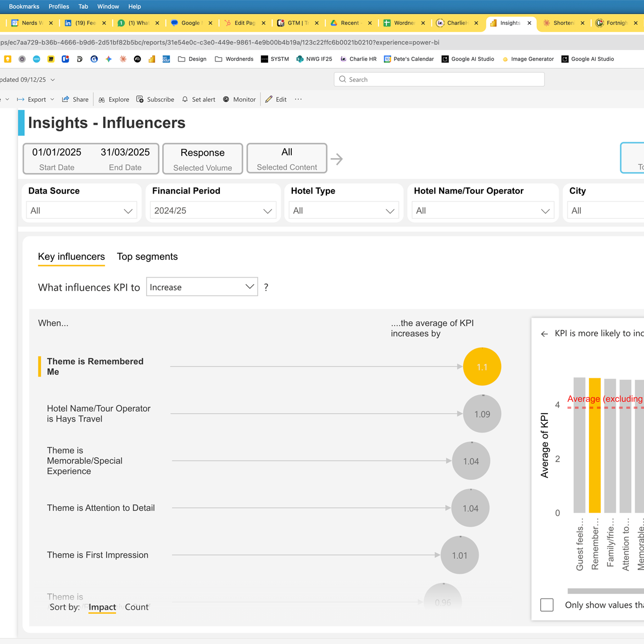
Task: Click the Edit pencil icon
Action: (269, 99)
